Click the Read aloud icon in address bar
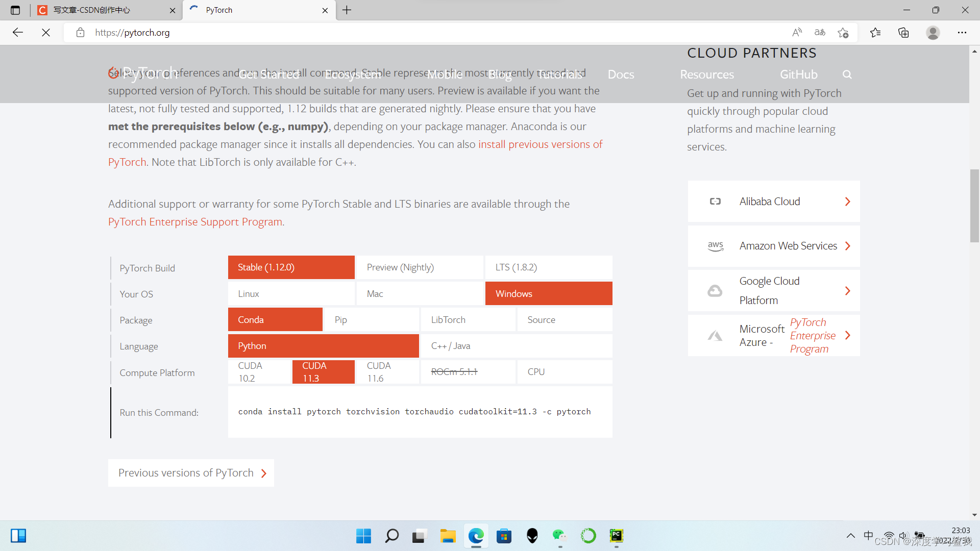 coord(797,33)
